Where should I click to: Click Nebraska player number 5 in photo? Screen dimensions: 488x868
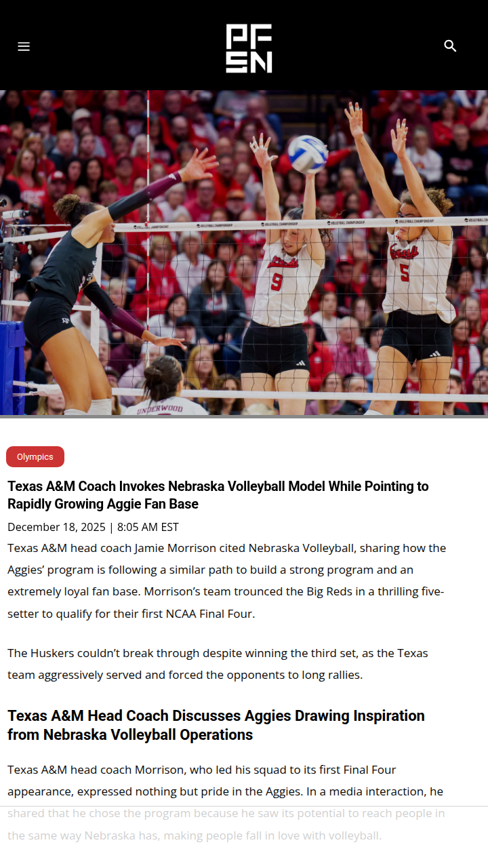(412, 271)
